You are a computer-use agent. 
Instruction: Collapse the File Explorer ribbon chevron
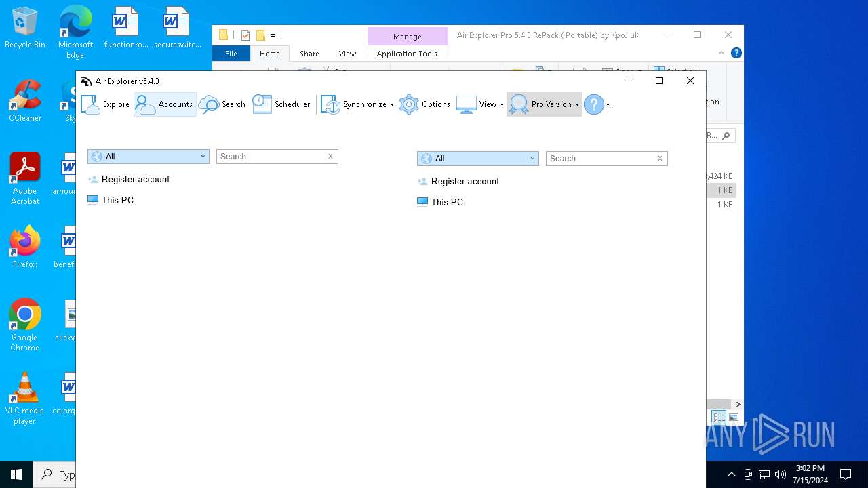point(722,53)
